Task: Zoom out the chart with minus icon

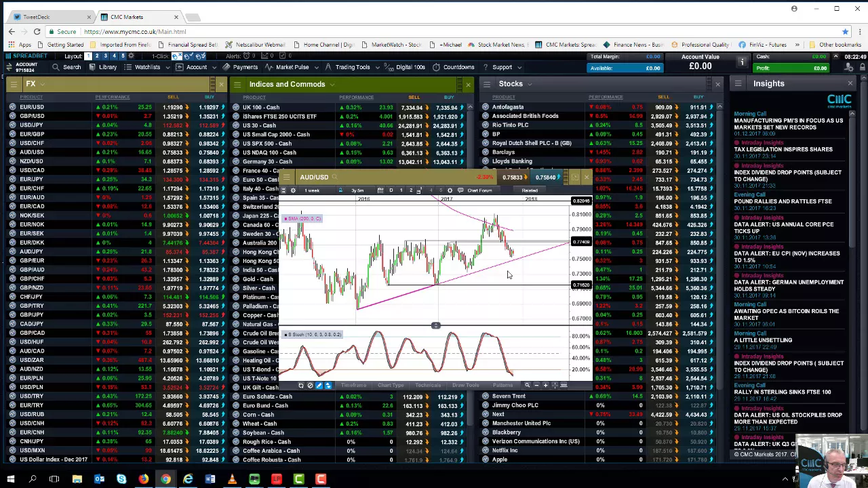Action: click(x=536, y=385)
